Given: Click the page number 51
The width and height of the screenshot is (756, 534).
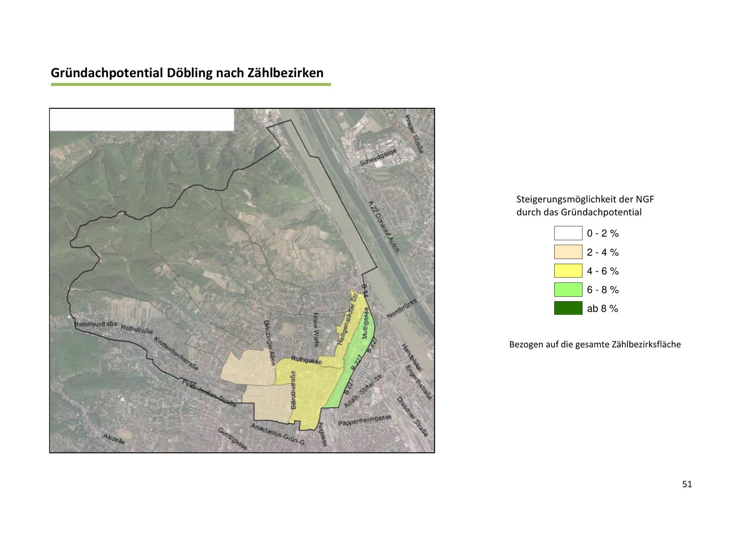Looking at the screenshot, I should 687,485.
